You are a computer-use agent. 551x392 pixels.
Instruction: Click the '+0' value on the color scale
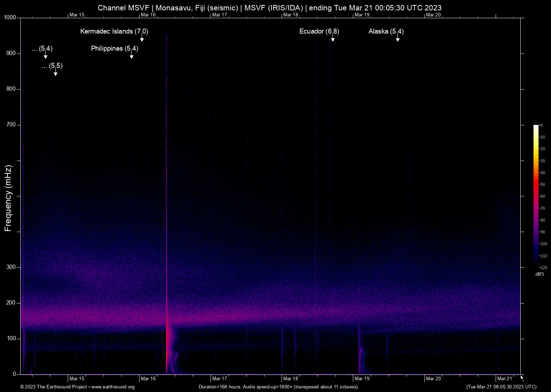tap(541, 125)
